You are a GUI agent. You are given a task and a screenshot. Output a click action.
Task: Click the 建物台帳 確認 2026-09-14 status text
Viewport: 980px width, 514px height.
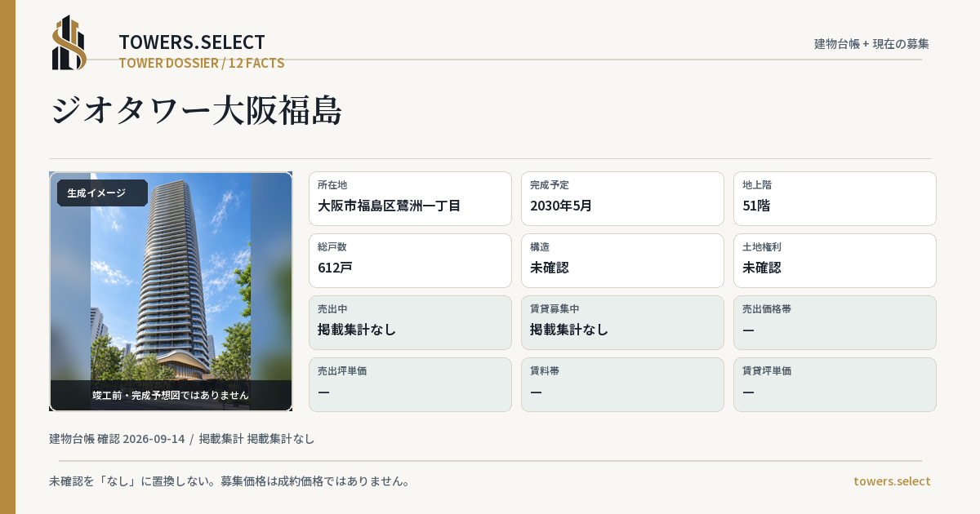point(117,439)
